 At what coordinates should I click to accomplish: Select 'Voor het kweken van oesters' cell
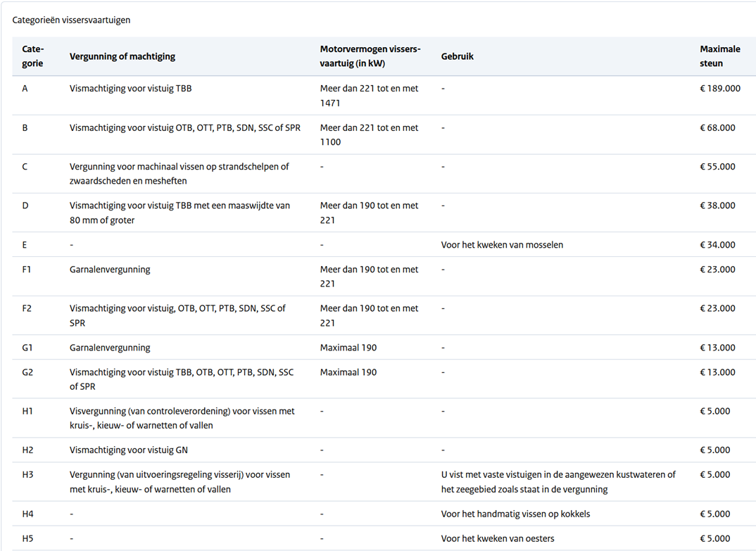pyautogui.click(x=498, y=538)
